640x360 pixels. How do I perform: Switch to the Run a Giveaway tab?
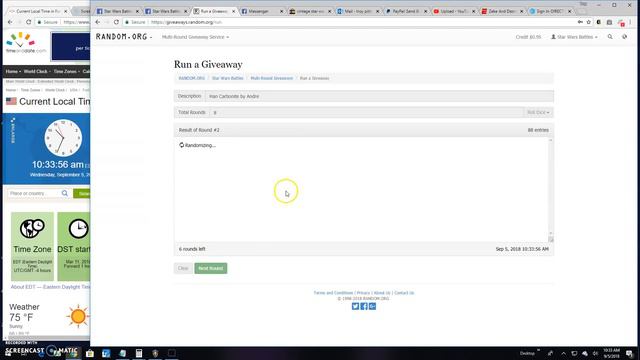pos(213,11)
